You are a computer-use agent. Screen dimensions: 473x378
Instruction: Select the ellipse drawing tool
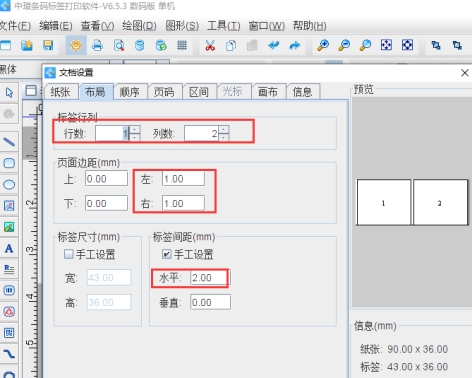click(9, 184)
